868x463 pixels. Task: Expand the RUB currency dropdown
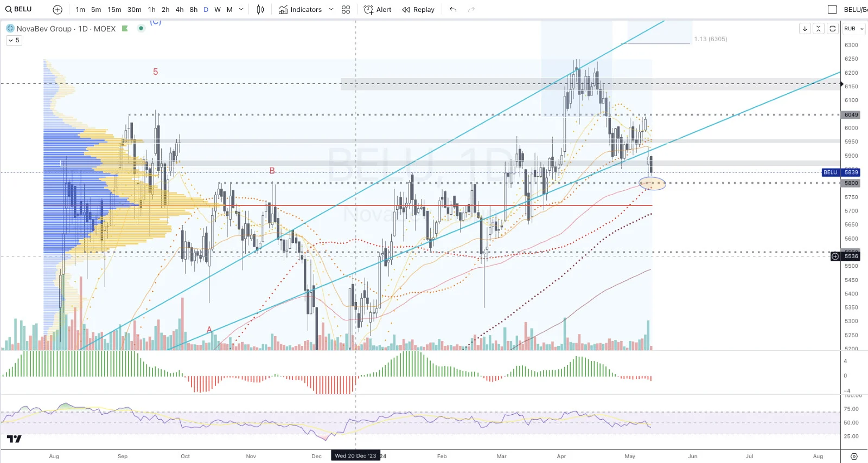(854, 28)
